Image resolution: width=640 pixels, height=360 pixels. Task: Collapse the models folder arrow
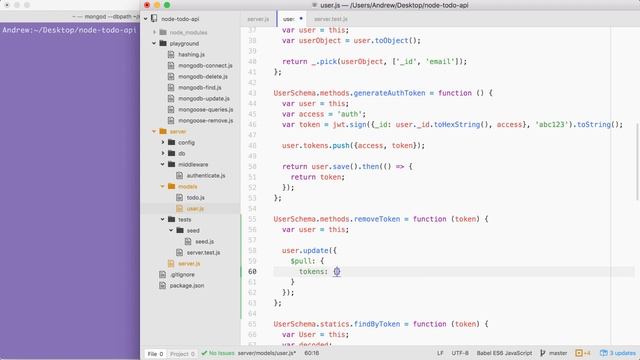pos(163,187)
